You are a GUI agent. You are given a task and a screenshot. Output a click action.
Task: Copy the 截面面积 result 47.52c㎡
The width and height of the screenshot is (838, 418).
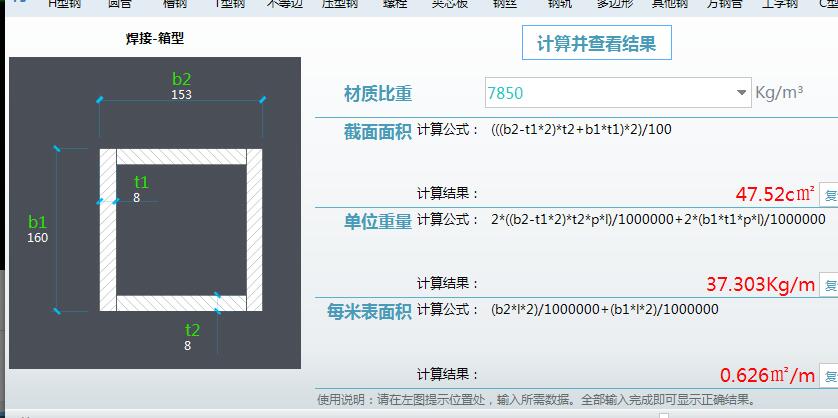click(829, 195)
